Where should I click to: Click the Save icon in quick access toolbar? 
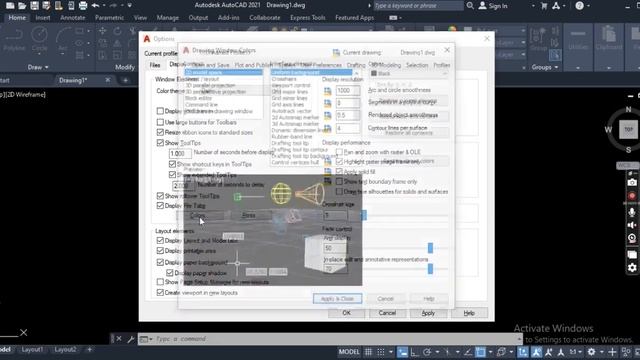point(34,6)
